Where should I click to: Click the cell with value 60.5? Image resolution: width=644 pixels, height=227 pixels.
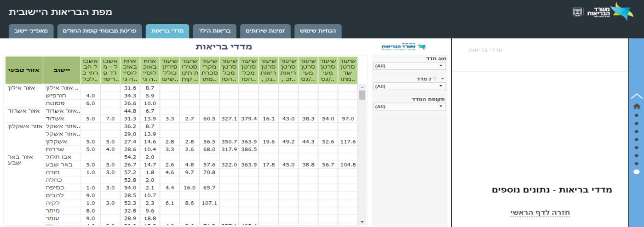tap(209, 119)
